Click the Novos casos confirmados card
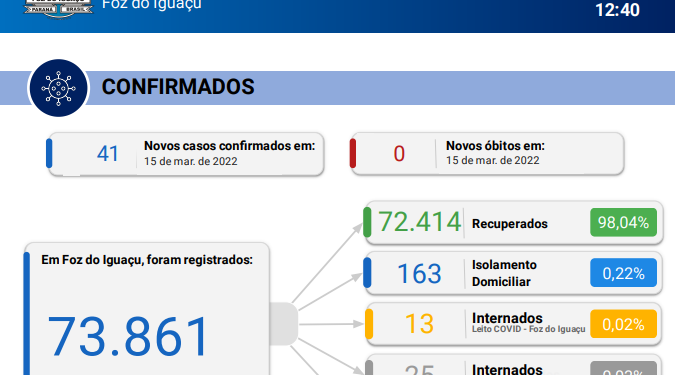This screenshot has height=375, width=675. point(185,154)
